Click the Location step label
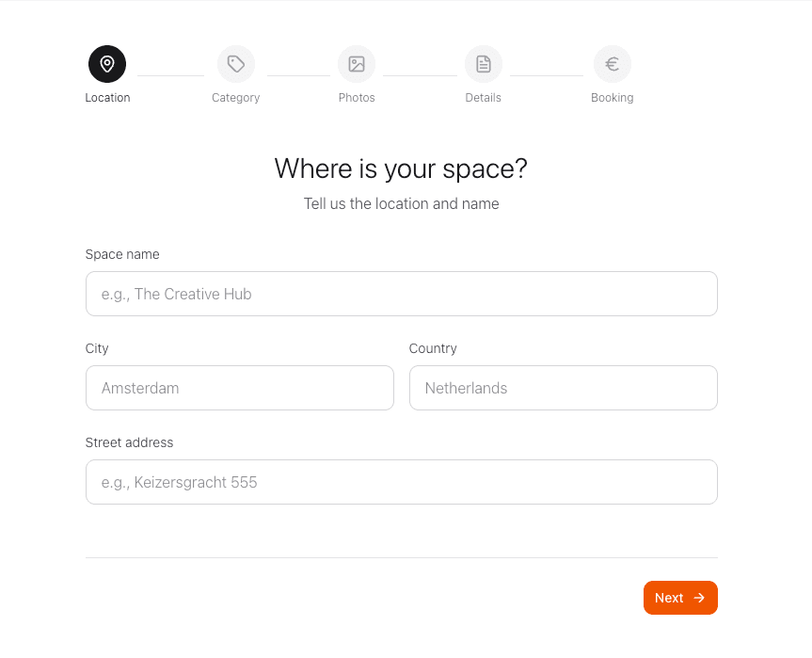Screen dimensions: 812x658 pyautogui.click(x=106, y=97)
